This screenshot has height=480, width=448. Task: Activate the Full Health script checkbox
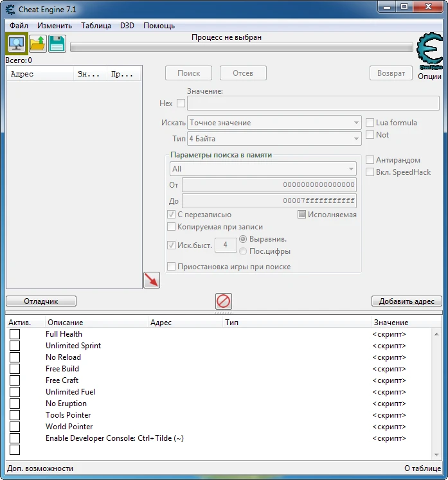click(x=15, y=334)
